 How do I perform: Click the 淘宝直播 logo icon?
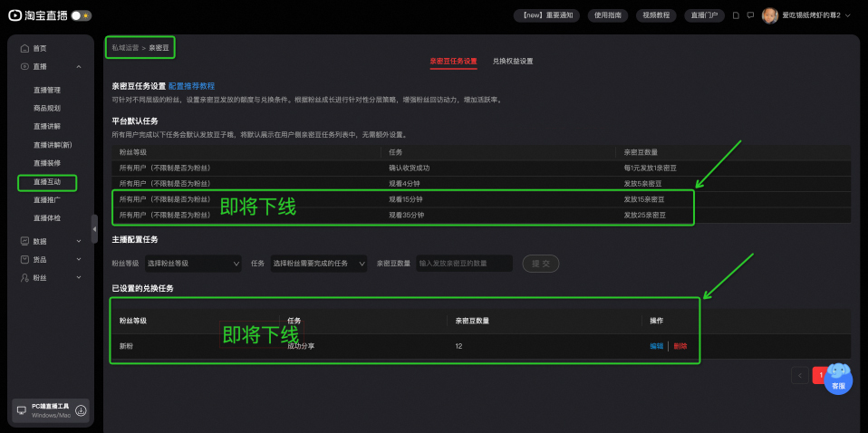(x=14, y=15)
